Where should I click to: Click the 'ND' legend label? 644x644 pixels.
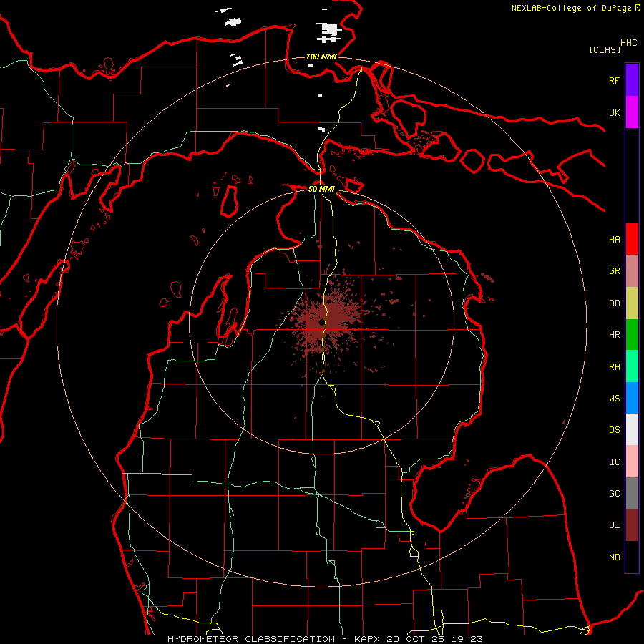point(614,557)
